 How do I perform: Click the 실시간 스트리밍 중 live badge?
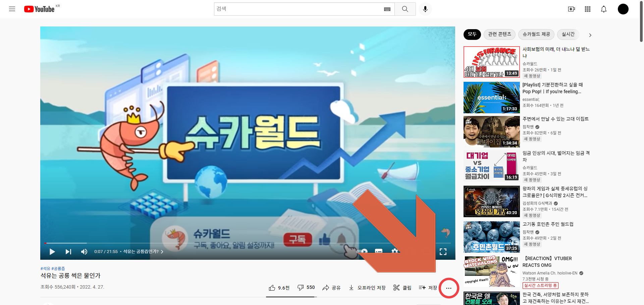click(540, 286)
